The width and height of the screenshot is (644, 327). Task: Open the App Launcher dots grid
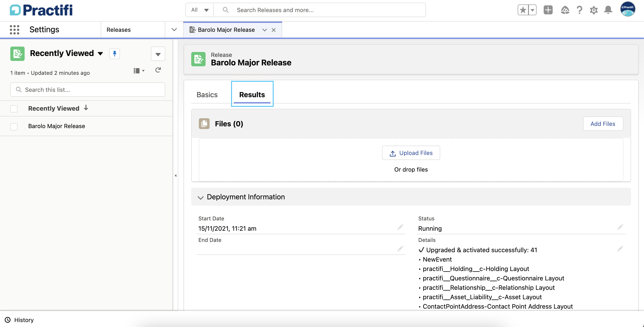coord(15,30)
